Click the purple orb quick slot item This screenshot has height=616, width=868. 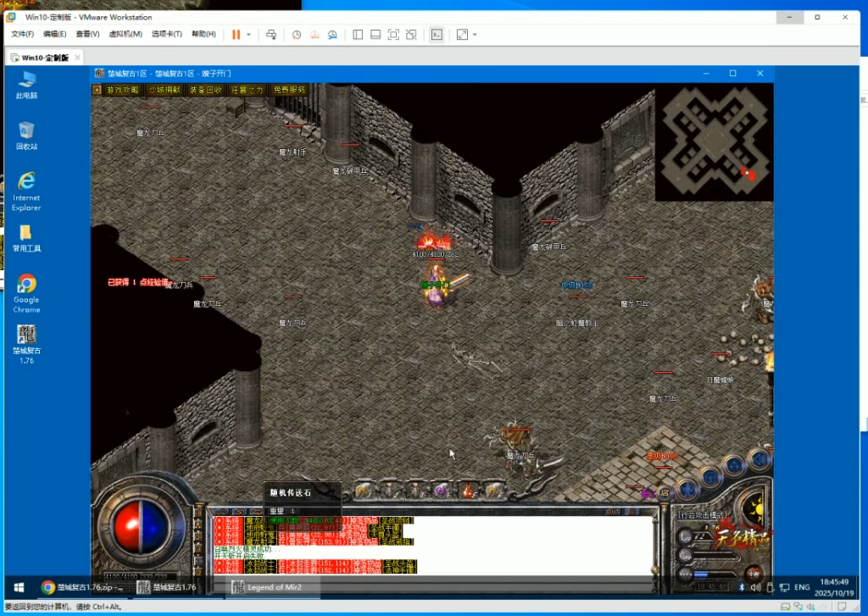[x=440, y=489]
